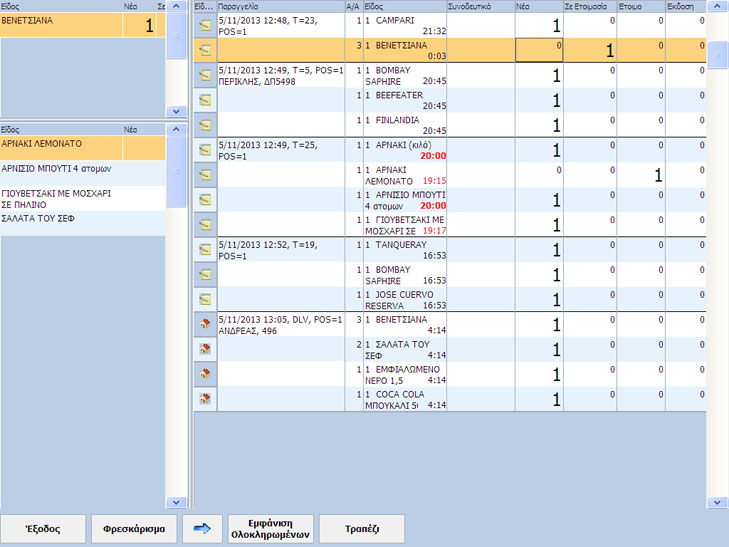Click the delivery icon beside COCA COLA row
The image size is (729, 547).
pos(204,398)
